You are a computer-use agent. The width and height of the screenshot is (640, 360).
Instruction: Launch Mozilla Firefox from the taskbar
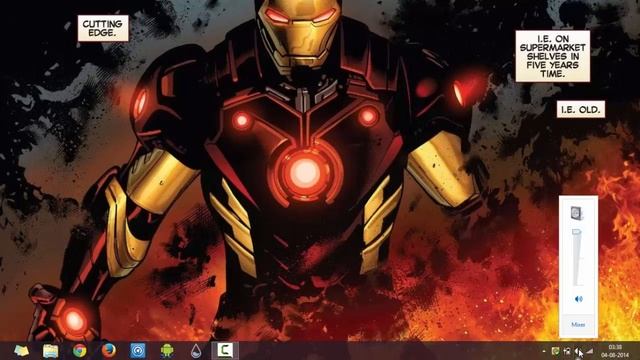point(109,351)
